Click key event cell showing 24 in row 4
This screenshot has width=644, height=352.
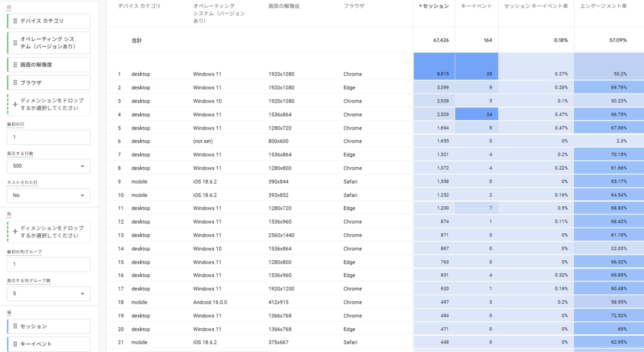pos(476,114)
